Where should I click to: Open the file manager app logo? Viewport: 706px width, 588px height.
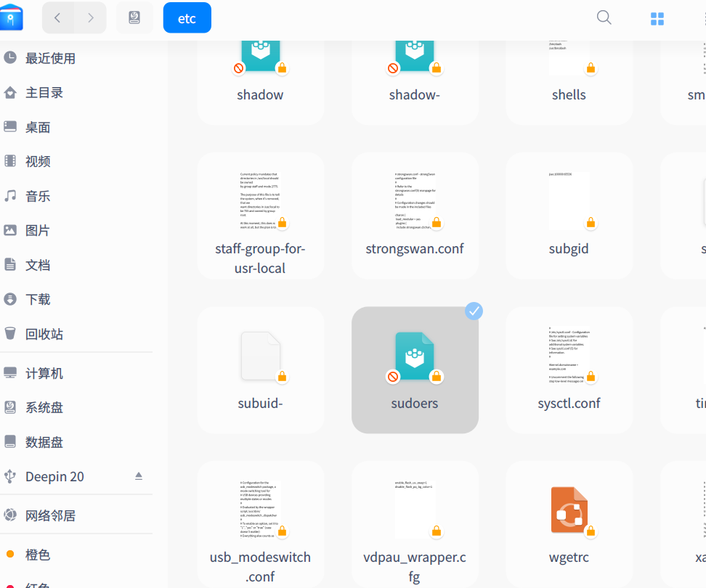point(11,17)
